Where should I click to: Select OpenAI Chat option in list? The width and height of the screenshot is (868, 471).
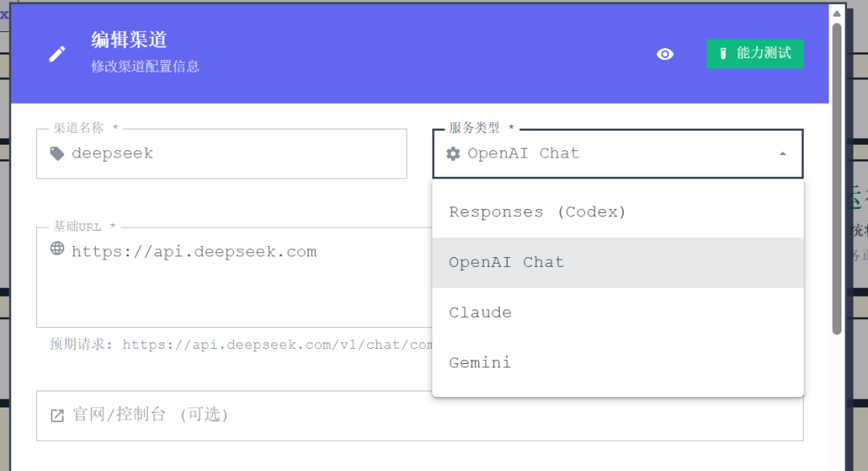pyautogui.click(x=618, y=262)
